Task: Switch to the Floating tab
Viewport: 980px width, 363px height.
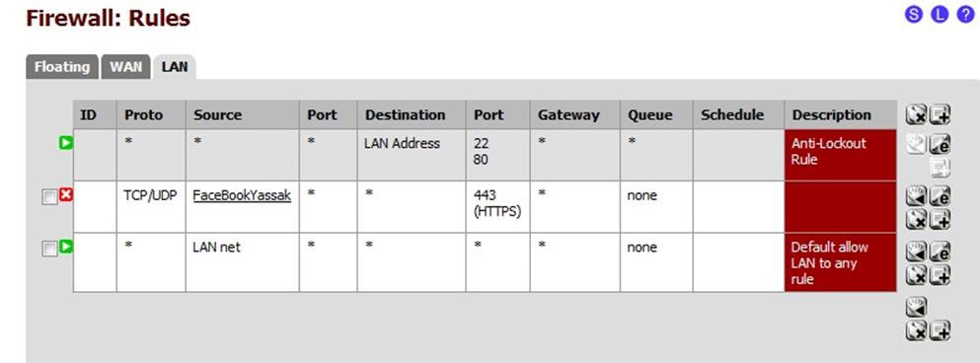Action: click(x=62, y=67)
